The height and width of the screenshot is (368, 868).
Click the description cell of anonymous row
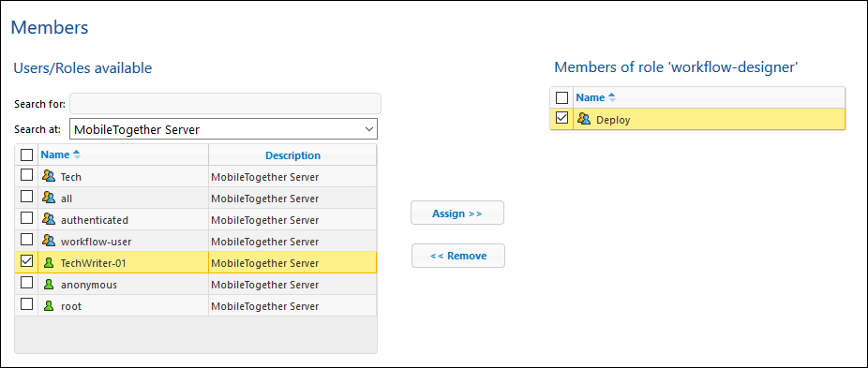point(292,285)
